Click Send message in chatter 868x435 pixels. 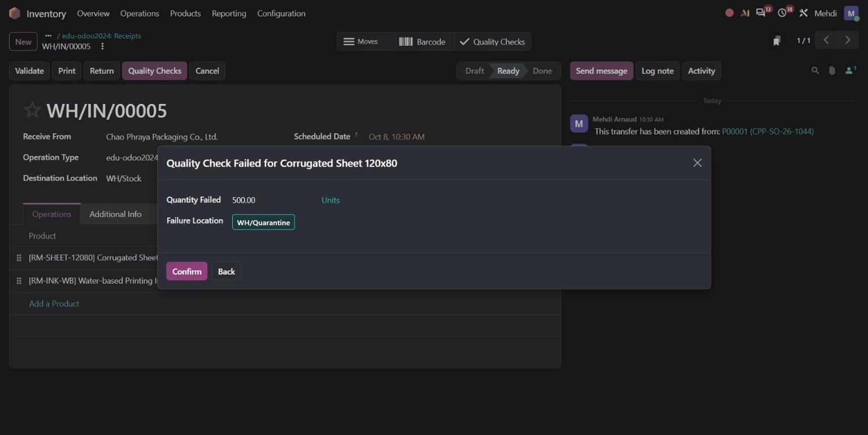coord(601,71)
